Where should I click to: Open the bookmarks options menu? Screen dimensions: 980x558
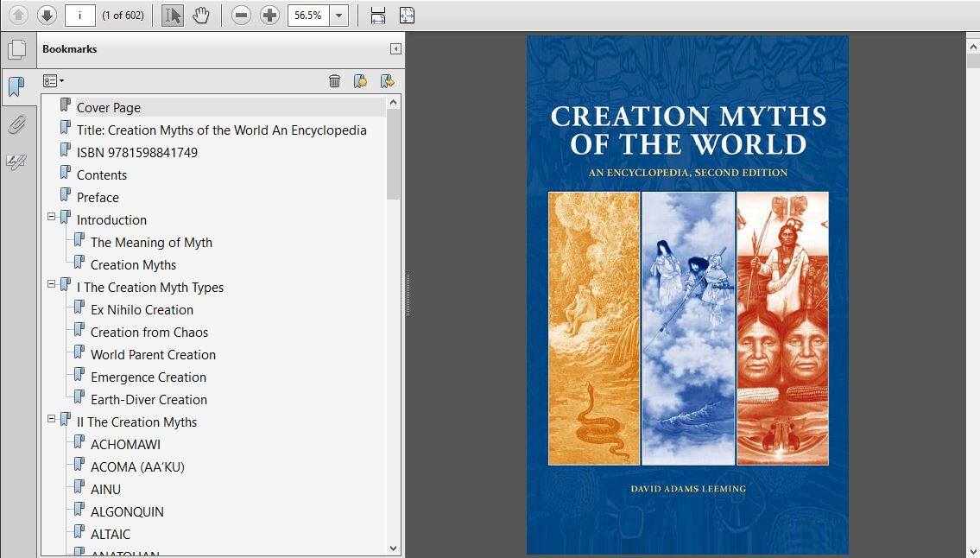point(54,81)
